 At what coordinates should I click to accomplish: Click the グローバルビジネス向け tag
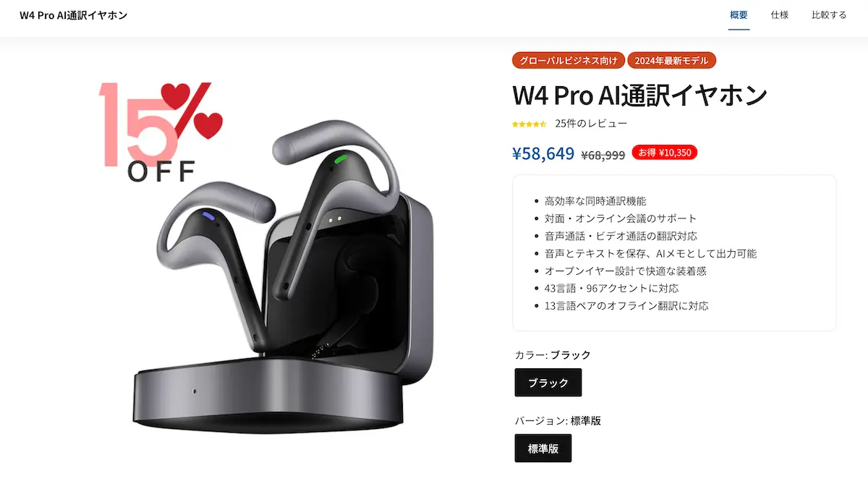click(x=568, y=61)
